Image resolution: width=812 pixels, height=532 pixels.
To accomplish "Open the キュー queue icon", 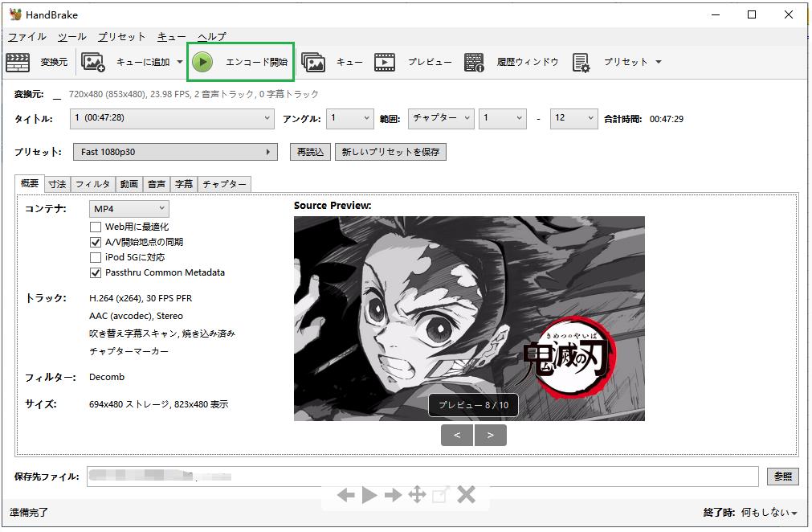I will click(x=313, y=62).
